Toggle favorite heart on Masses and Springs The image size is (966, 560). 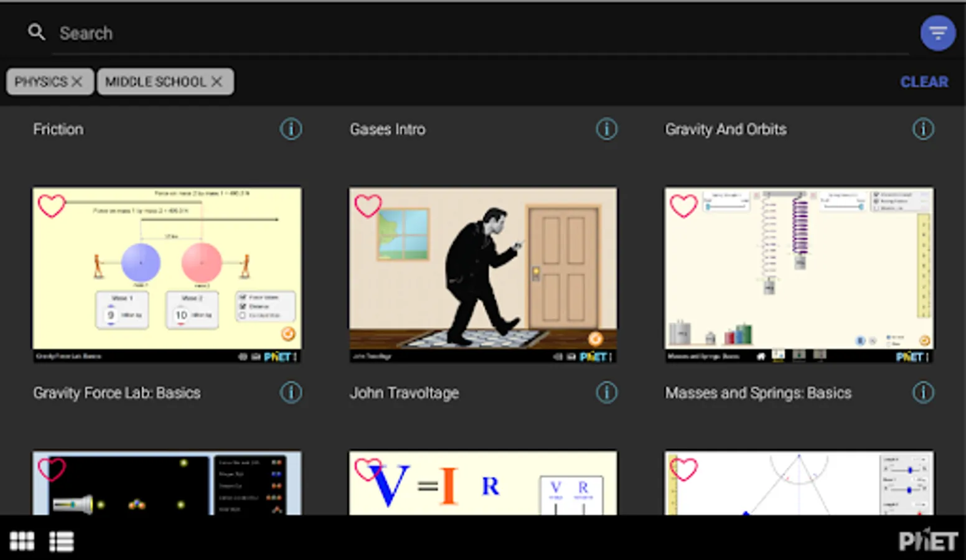coord(683,205)
